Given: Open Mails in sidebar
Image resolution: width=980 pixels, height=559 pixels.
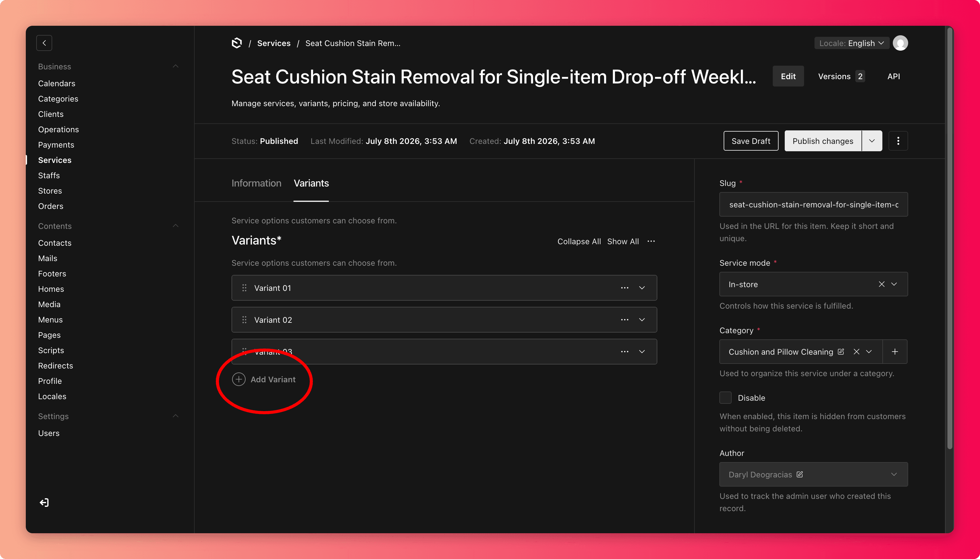Looking at the screenshot, I should (x=48, y=258).
